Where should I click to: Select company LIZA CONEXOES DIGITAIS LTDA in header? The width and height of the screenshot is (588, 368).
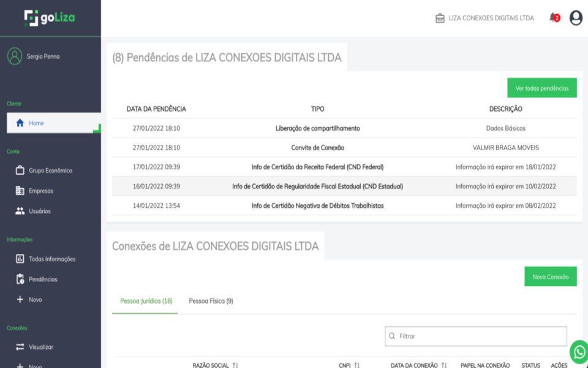point(491,18)
